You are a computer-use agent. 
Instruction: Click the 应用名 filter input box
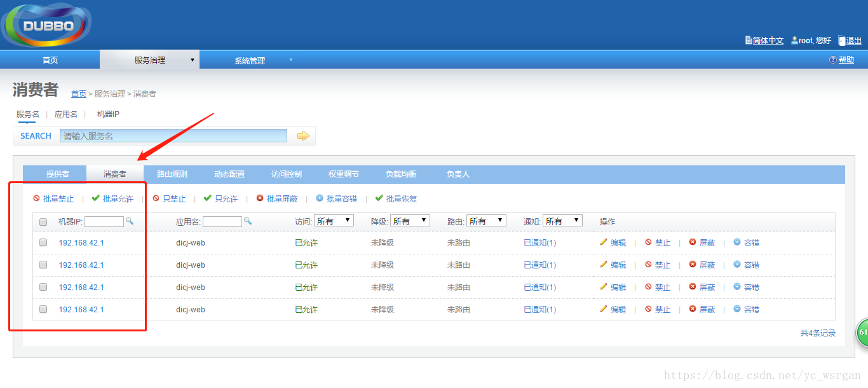pyautogui.click(x=222, y=221)
